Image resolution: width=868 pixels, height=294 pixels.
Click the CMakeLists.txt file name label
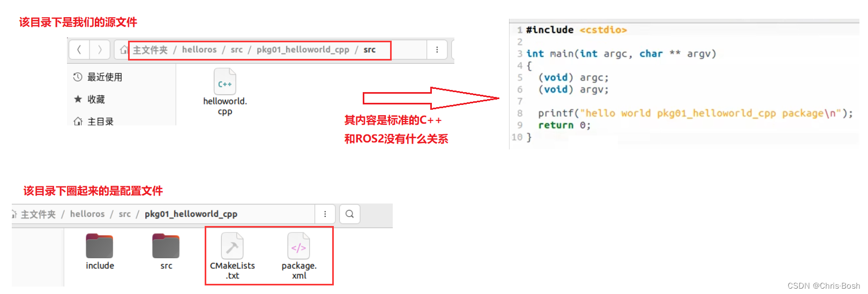[233, 270]
